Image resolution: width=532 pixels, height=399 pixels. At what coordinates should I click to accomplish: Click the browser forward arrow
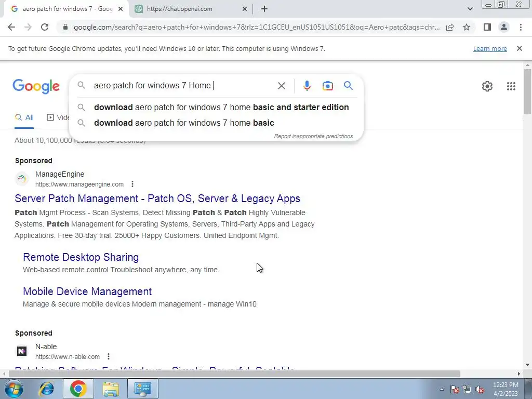tap(28, 27)
